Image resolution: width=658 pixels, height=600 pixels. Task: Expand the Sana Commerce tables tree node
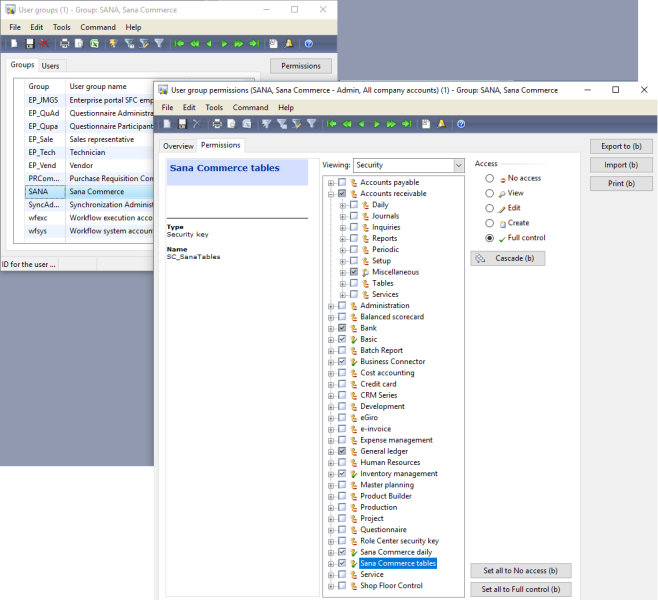331,563
